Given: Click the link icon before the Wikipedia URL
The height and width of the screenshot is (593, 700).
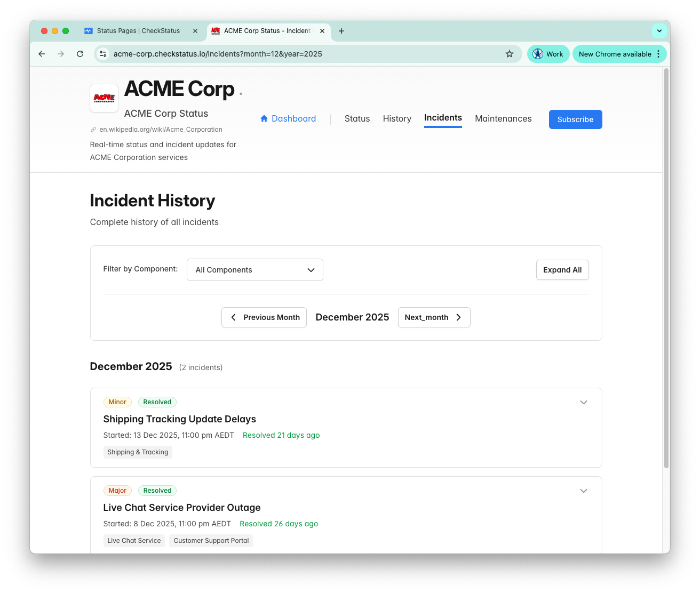Looking at the screenshot, I should pos(93,129).
